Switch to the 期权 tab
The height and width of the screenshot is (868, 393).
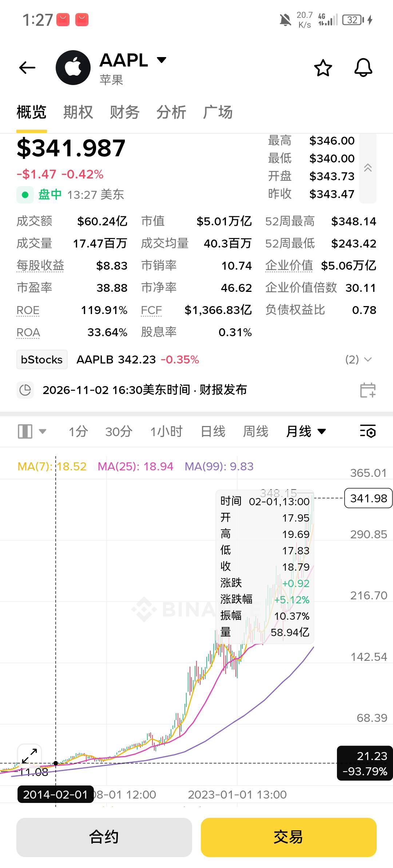[x=78, y=112]
